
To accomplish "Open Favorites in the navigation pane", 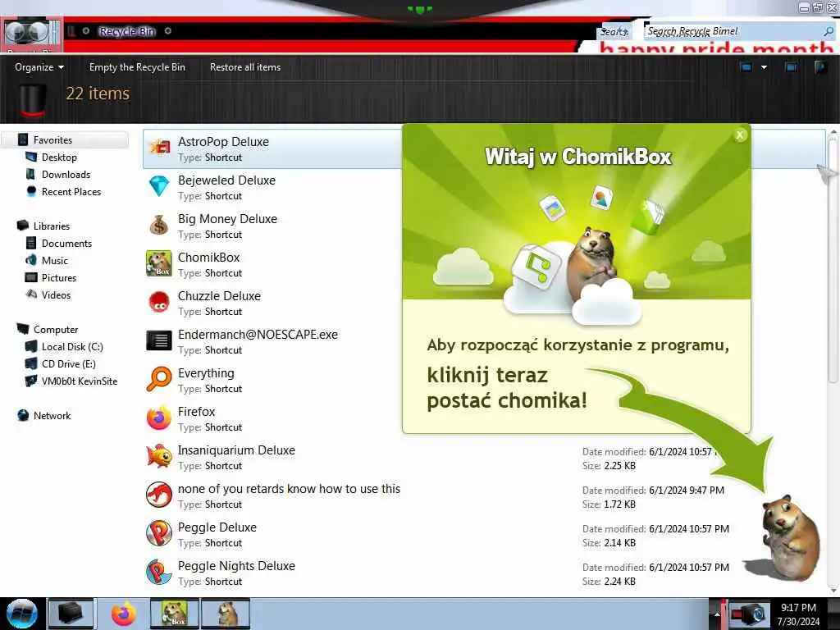I will [52, 140].
